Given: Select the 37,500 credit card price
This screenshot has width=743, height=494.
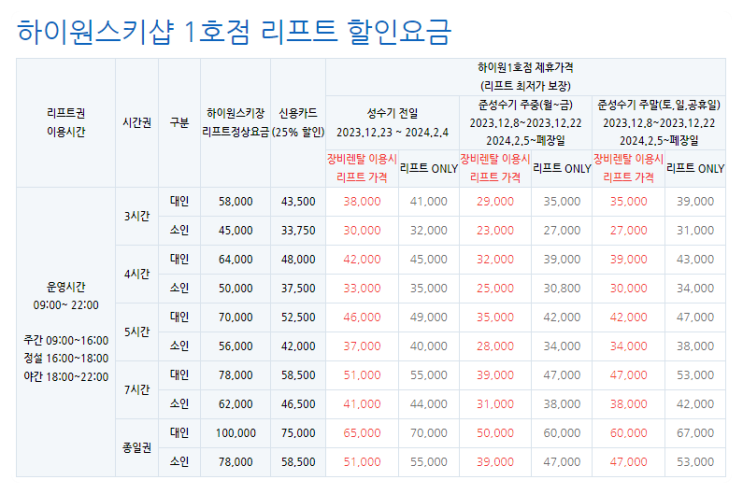Looking at the screenshot, I should tap(298, 288).
